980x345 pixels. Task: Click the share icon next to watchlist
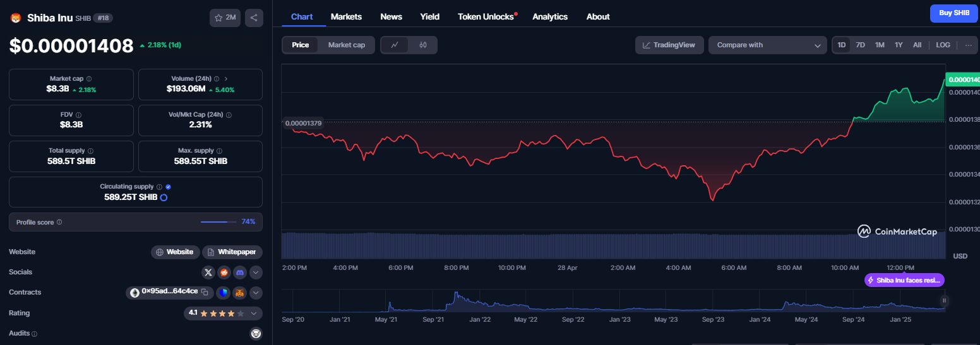(x=254, y=18)
